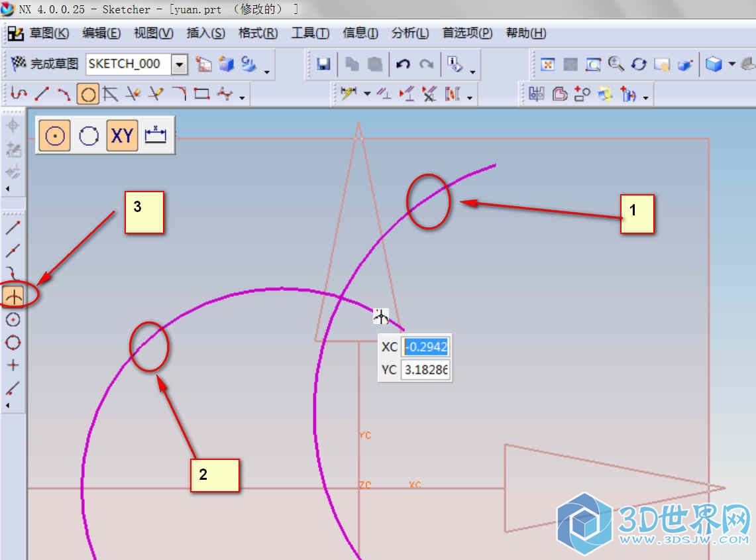Screen dimensions: 756x560
Task: Select the Rectangle sketch tool
Action: tap(202, 94)
